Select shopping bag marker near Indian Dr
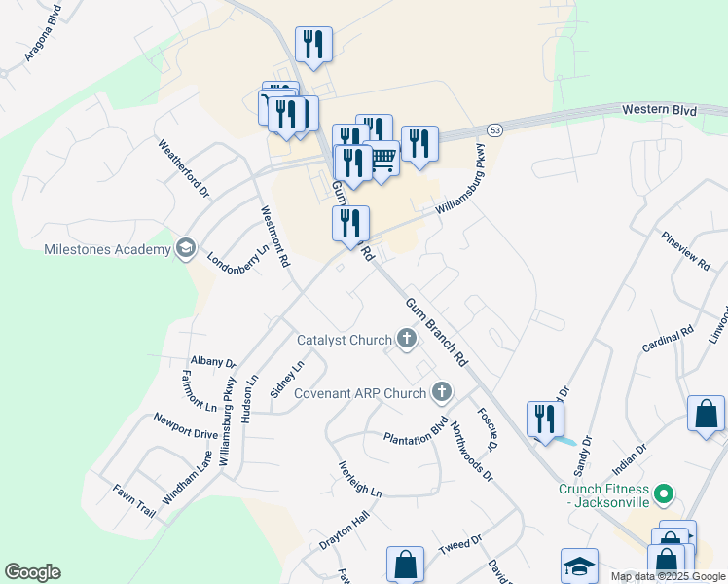The image size is (728, 584). (x=707, y=414)
